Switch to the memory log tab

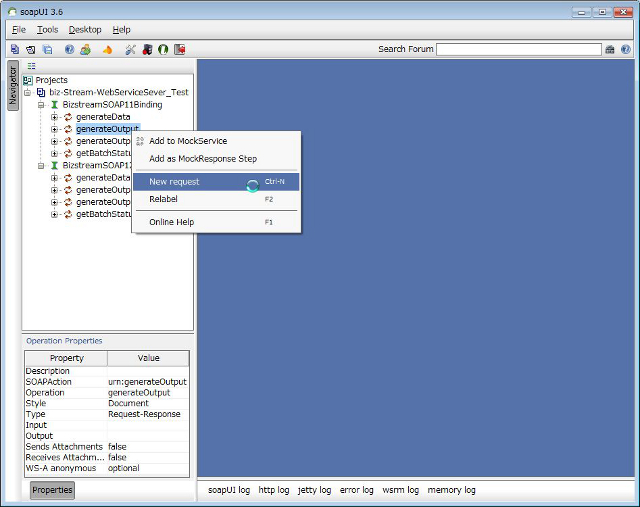point(451,490)
